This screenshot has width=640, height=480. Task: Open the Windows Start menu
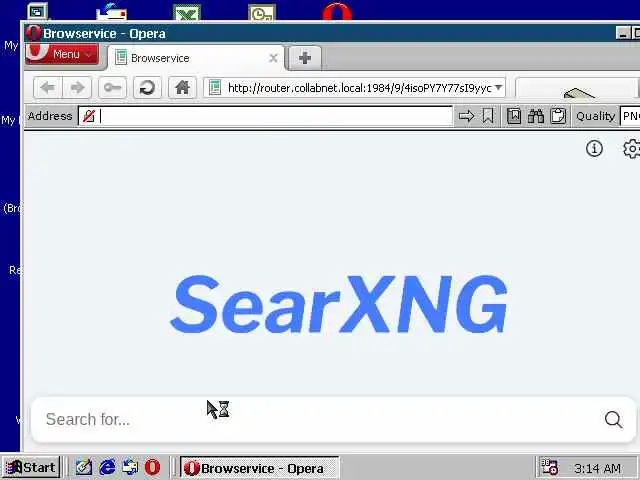tap(31, 467)
